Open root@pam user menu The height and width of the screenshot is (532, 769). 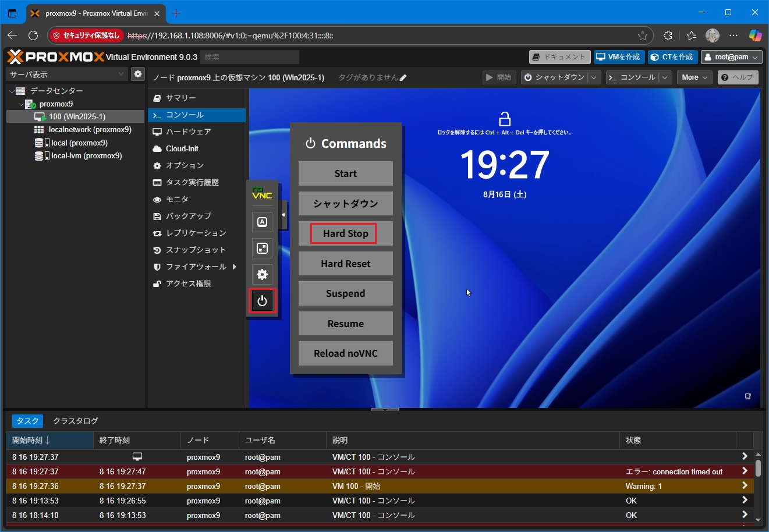tap(731, 57)
